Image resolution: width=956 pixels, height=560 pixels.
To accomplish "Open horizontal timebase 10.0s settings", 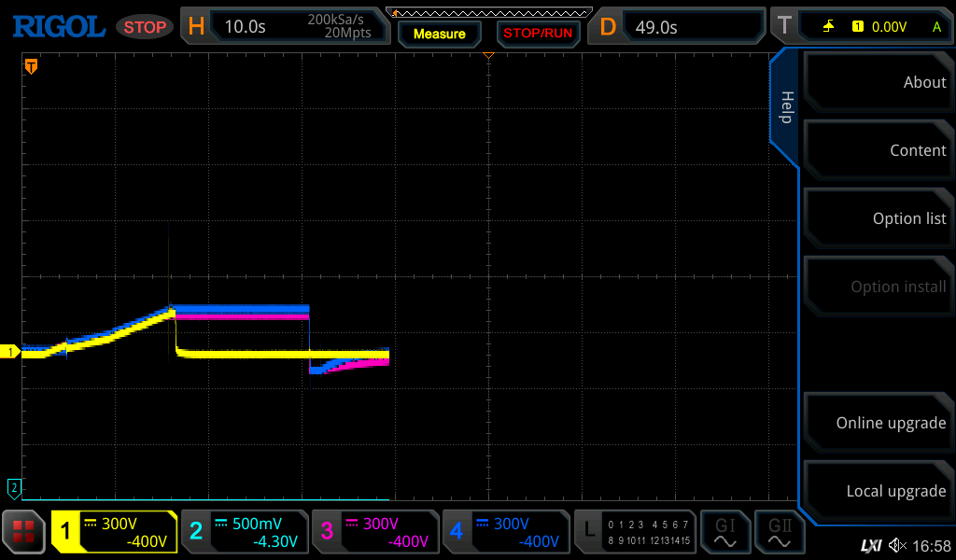I will (x=285, y=26).
